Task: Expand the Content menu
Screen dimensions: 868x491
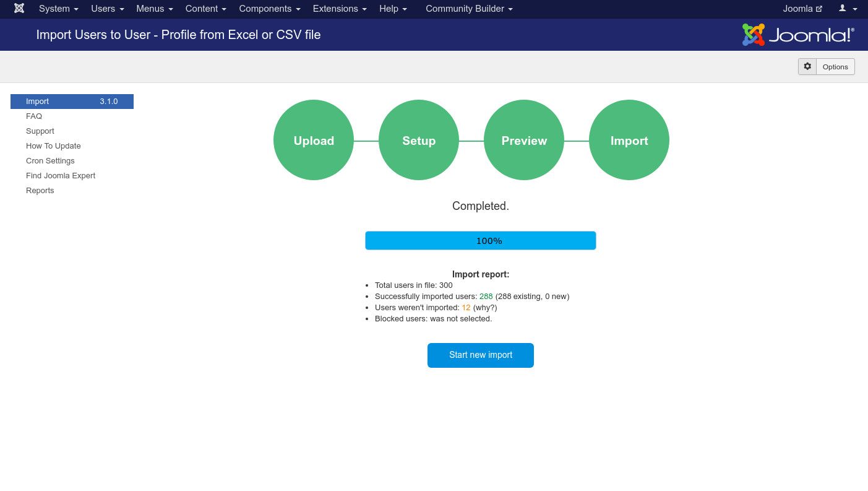Action: coord(206,9)
